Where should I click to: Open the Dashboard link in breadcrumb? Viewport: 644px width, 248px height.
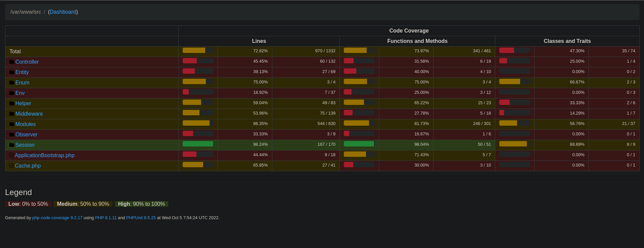(x=63, y=12)
